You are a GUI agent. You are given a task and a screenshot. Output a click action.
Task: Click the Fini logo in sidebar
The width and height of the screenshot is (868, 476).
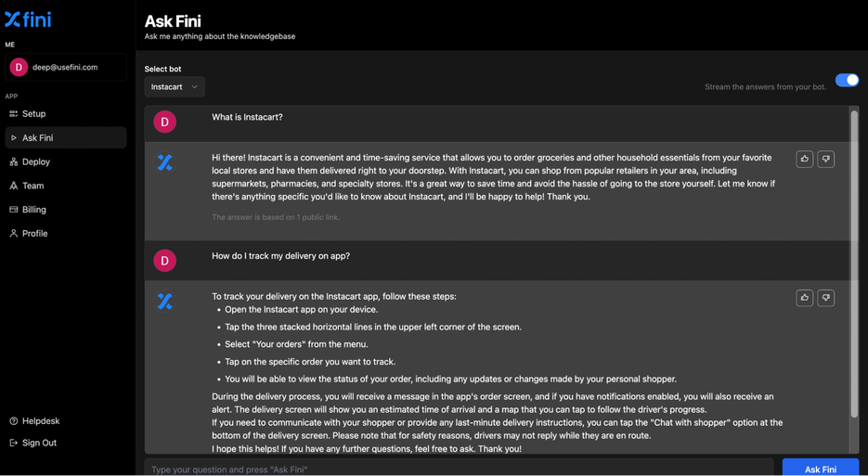28,19
